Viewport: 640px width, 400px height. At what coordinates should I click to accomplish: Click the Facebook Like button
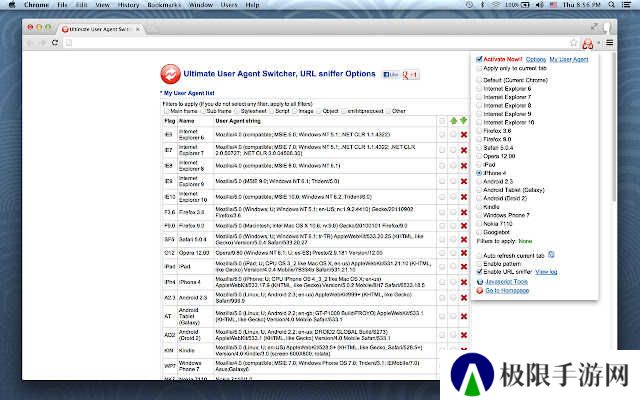pyautogui.click(x=390, y=75)
